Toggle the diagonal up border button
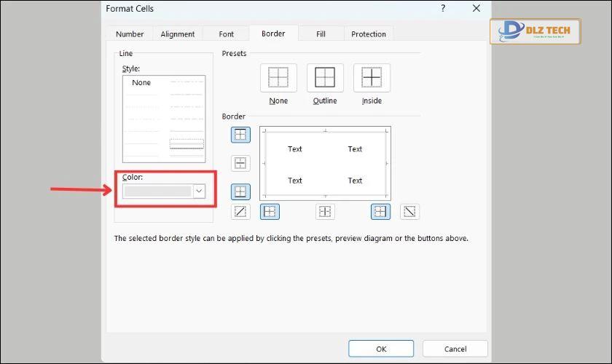Viewport: 612px width, 364px height. click(240, 211)
